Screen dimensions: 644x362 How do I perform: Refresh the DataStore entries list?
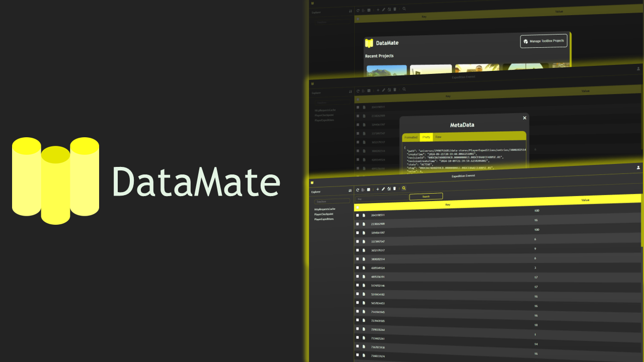point(358,190)
